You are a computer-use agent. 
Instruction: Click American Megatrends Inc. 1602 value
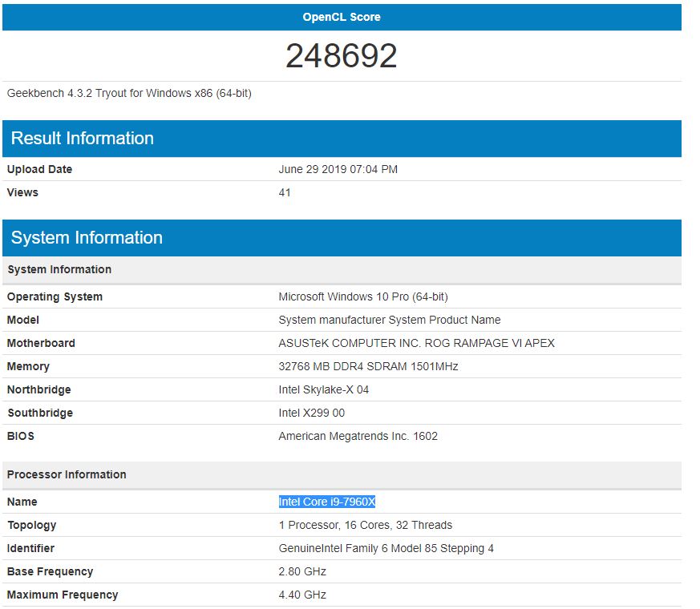[358, 436]
